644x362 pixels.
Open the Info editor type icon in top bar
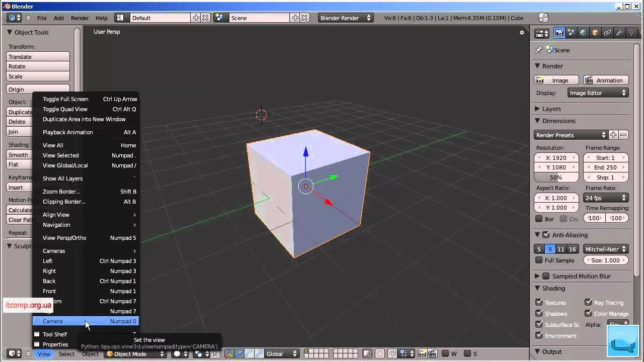click(15, 18)
